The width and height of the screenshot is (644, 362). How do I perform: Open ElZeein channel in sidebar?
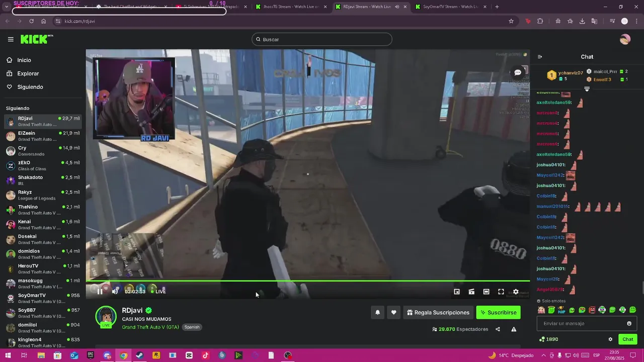[x=43, y=136]
